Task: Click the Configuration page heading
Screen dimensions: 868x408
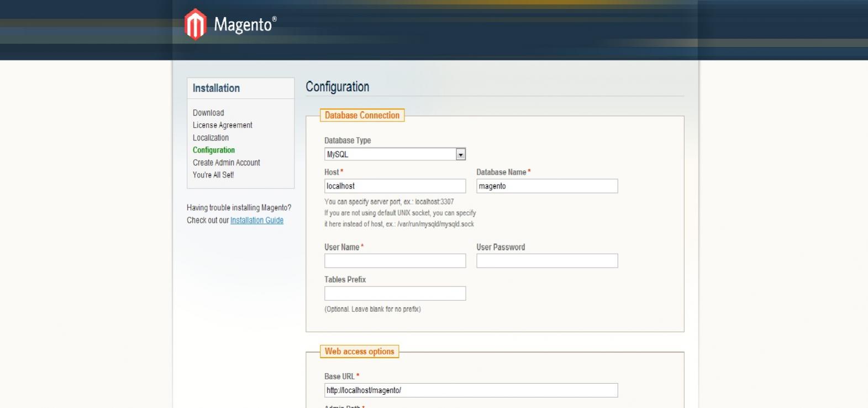Action: coord(338,87)
